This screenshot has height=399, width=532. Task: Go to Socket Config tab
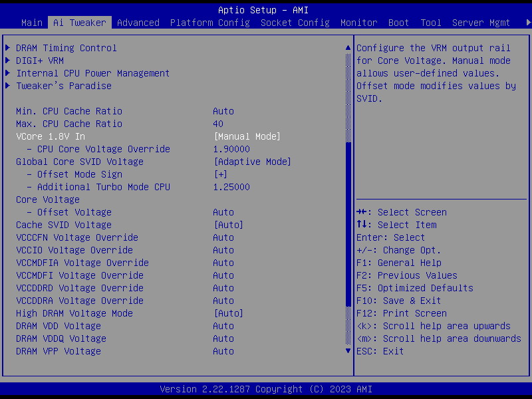coord(295,23)
